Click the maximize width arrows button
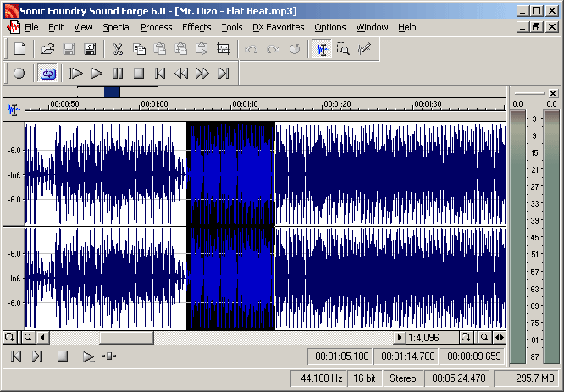Image resolution: width=564 pixels, height=392 pixels. (500, 337)
